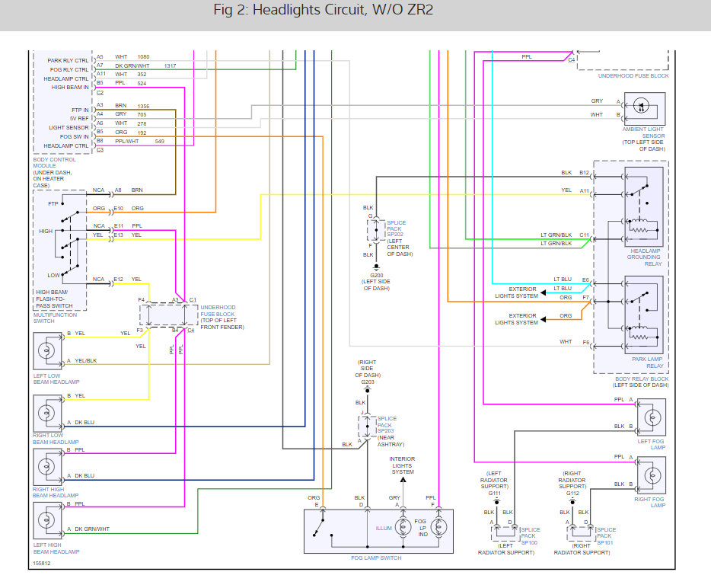Click the 'FOG LAMP SWITCH' label
This screenshot has width=711, height=588.
[376, 558]
